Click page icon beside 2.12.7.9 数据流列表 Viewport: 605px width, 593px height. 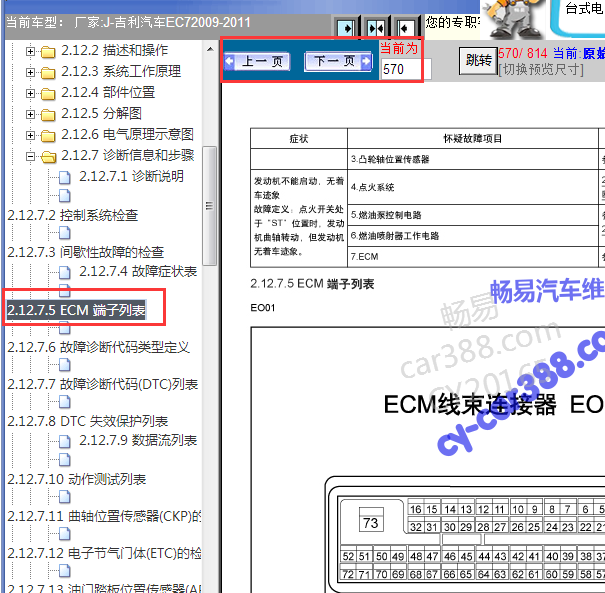[65, 441]
